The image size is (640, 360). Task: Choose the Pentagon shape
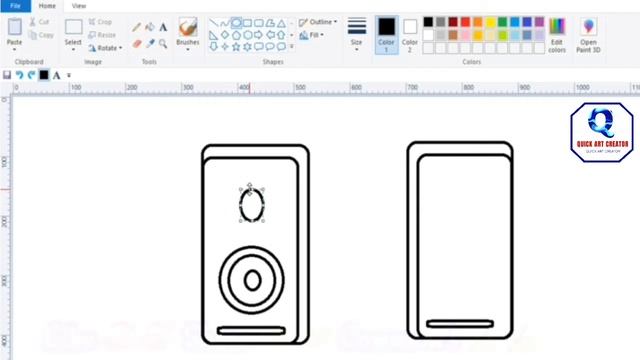click(236, 35)
